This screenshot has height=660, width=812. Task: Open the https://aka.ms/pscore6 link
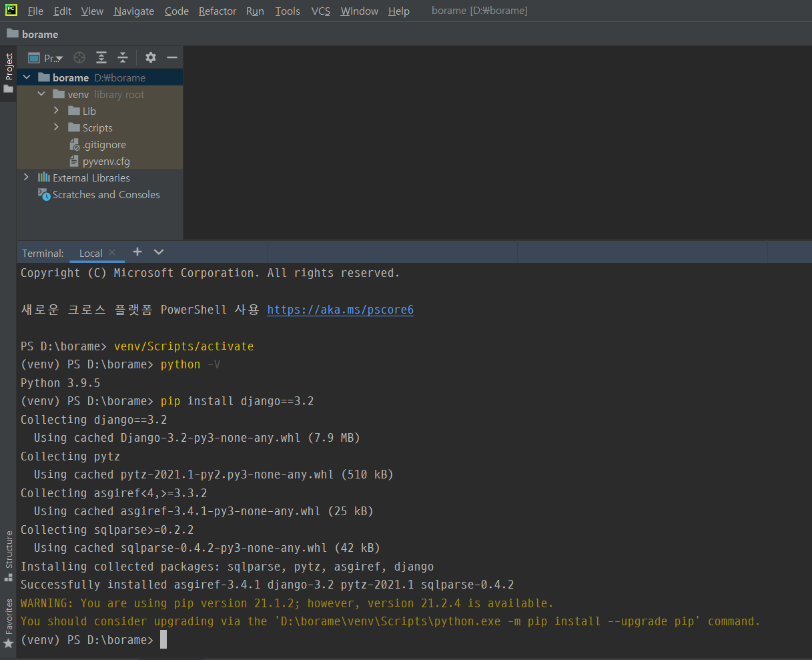tap(340, 310)
